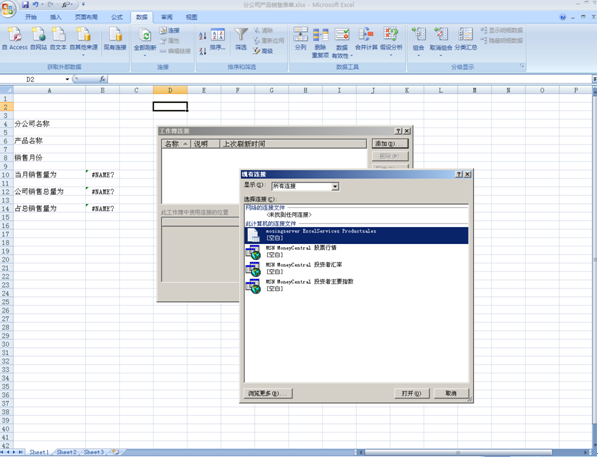Click the formula bar input field

tap(349, 79)
